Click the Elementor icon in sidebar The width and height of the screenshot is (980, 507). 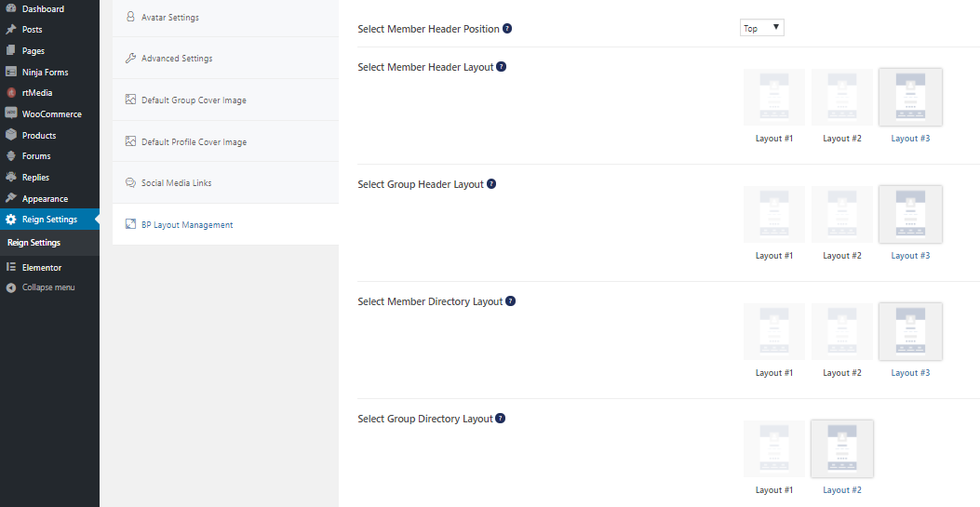point(10,267)
